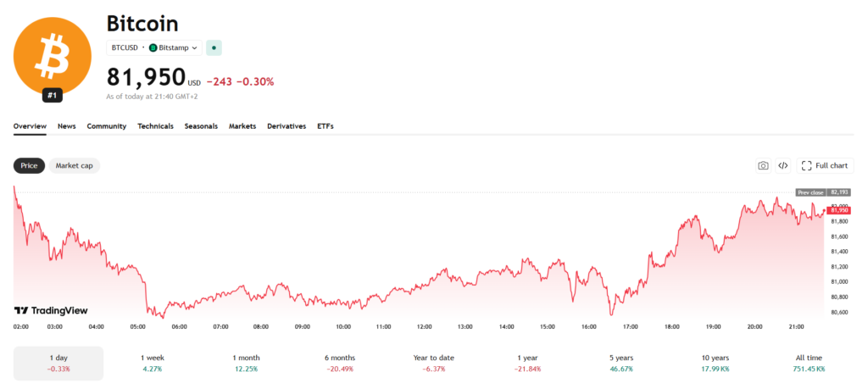
Task: Take a chart snapshot with camera icon
Action: click(x=764, y=165)
